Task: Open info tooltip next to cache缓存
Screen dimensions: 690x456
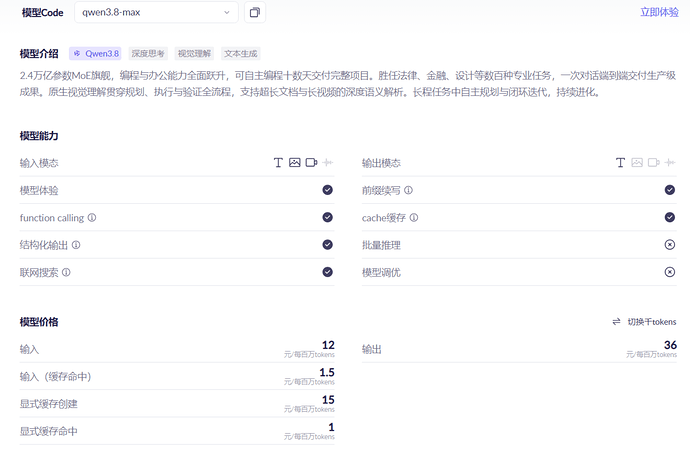Action: click(414, 217)
